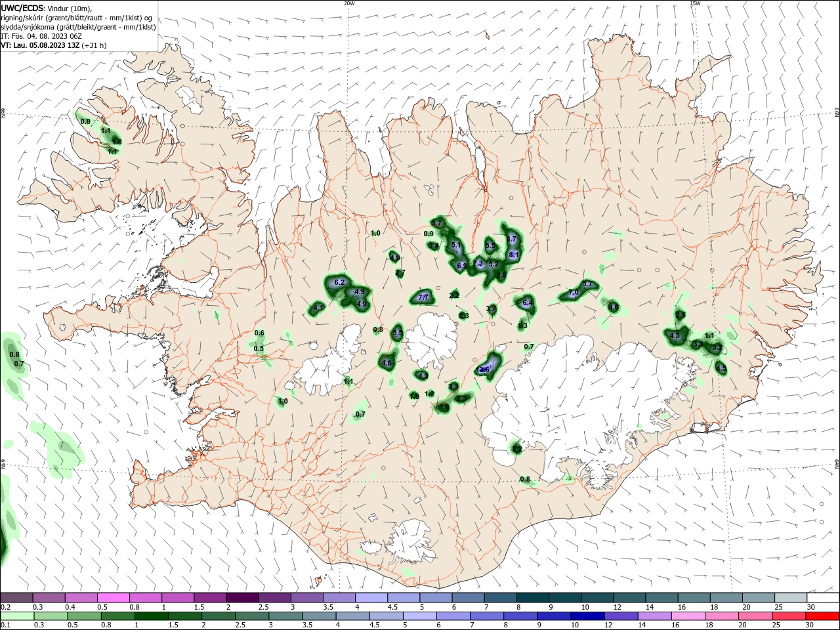
Task: Select the dark navy blue legend swatch labeled 10
Action: 586,616
